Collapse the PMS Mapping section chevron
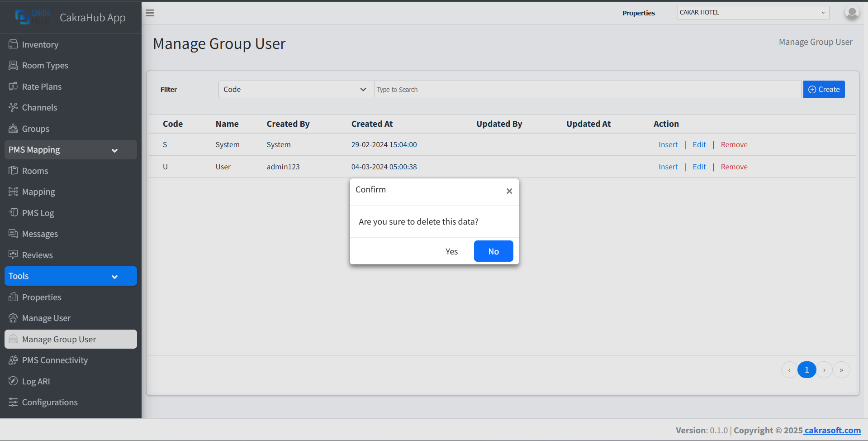868x441 pixels. 114,150
